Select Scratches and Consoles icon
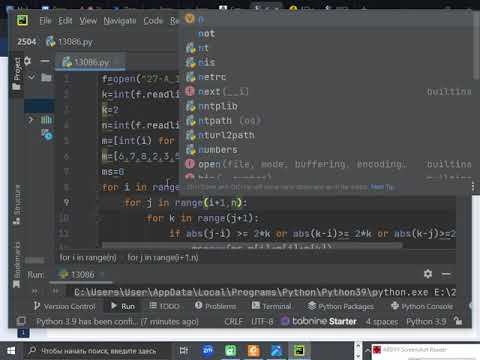 [x=47, y=135]
